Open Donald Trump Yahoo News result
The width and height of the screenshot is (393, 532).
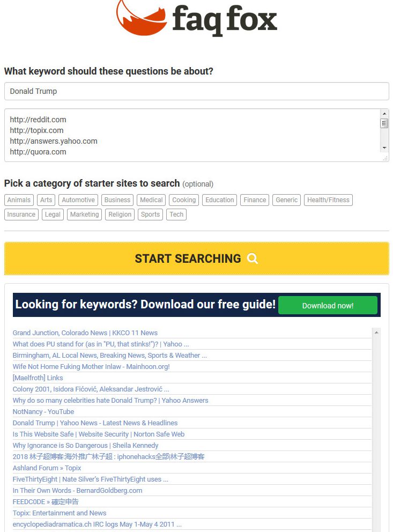click(x=95, y=423)
